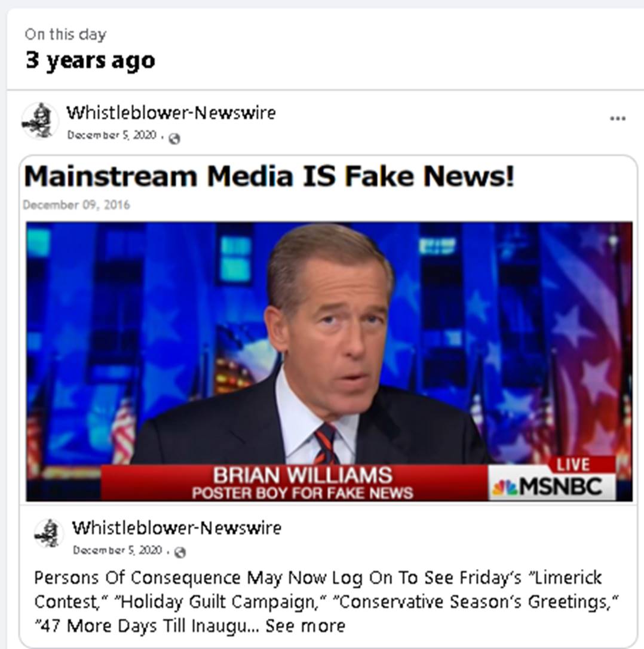Image resolution: width=644 pixels, height=649 pixels.
Task: Open the three-dot post options menu
Action: click(x=618, y=119)
